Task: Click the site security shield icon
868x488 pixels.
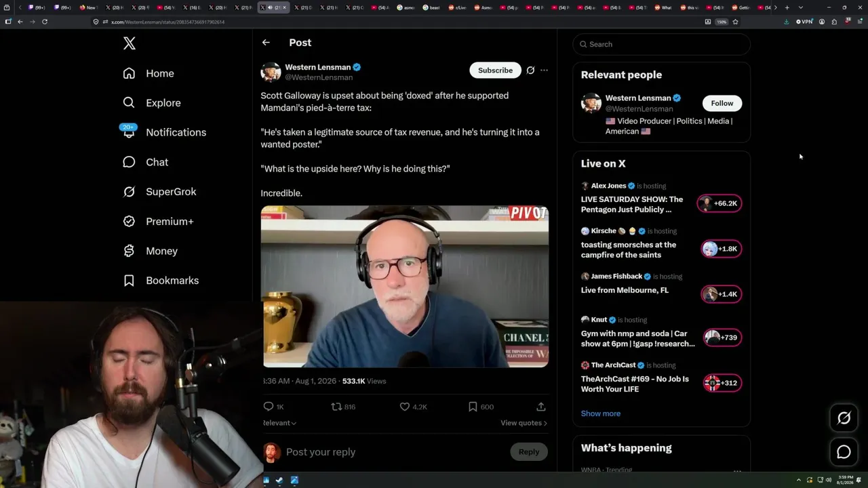Action: coord(96,22)
